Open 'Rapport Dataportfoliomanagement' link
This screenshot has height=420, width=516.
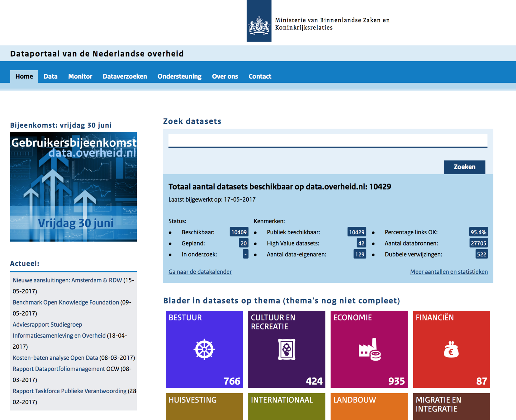(x=59, y=369)
